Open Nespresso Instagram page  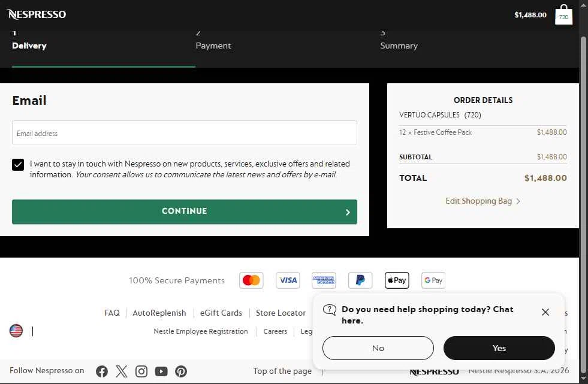(x=141, y=371)
